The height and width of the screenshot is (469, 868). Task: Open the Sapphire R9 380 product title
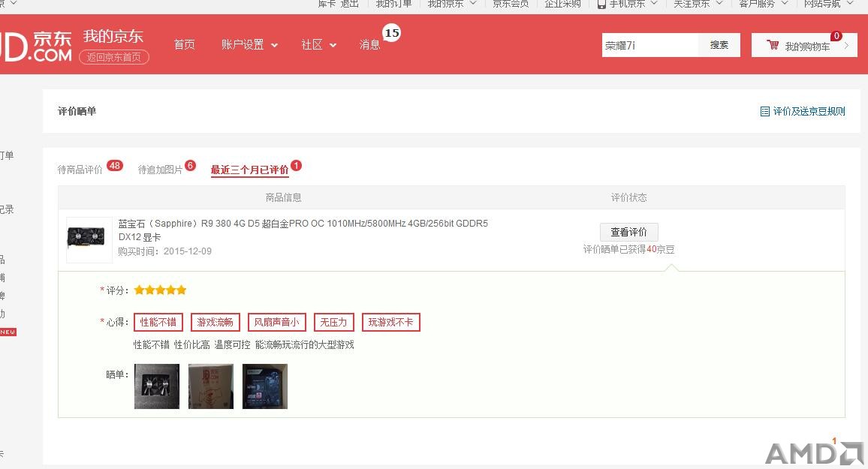303,230
